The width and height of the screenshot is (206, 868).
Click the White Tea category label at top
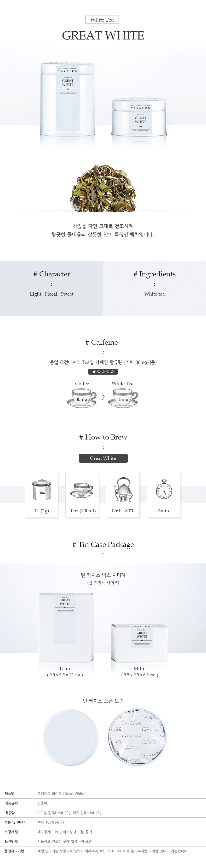pyautogui.click(x=102, y=20)
